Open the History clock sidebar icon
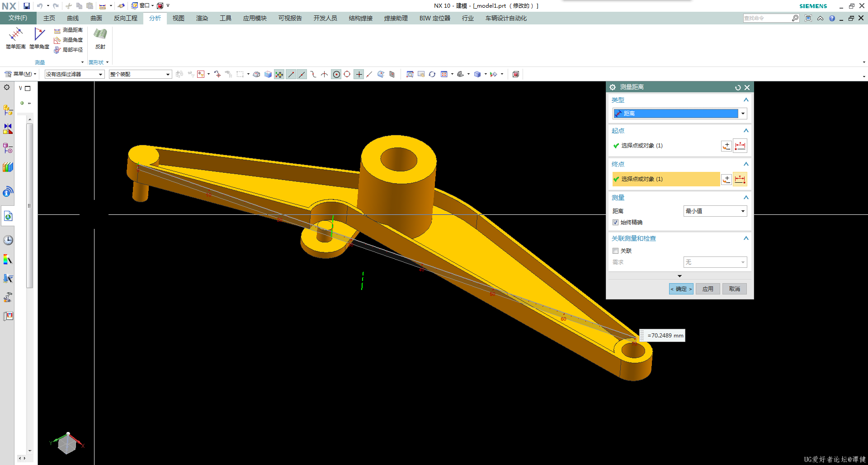The image size is (868, 465). [x=8, y=240]
